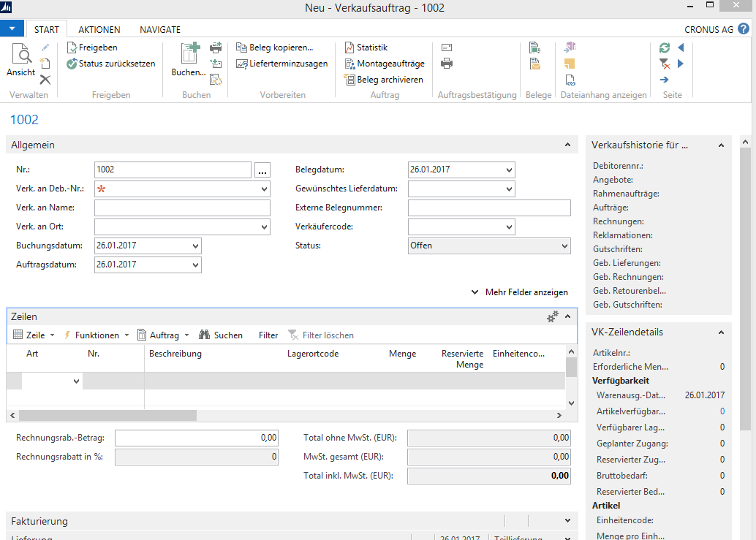Go to next record with right arrow
This screenshot has height=540, width=756.
(681, 63)
